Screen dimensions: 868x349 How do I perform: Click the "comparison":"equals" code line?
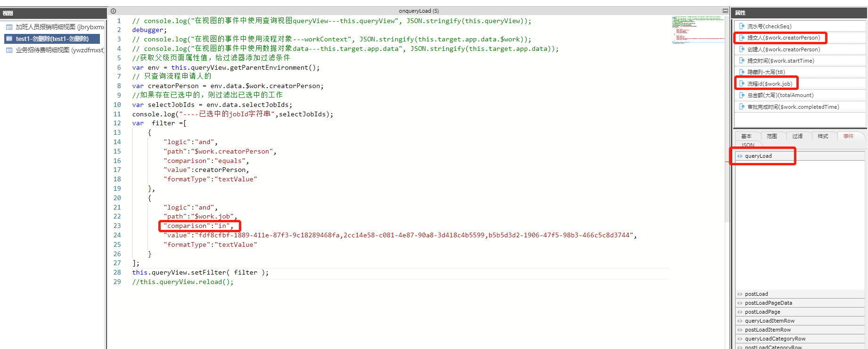[206, 161]
